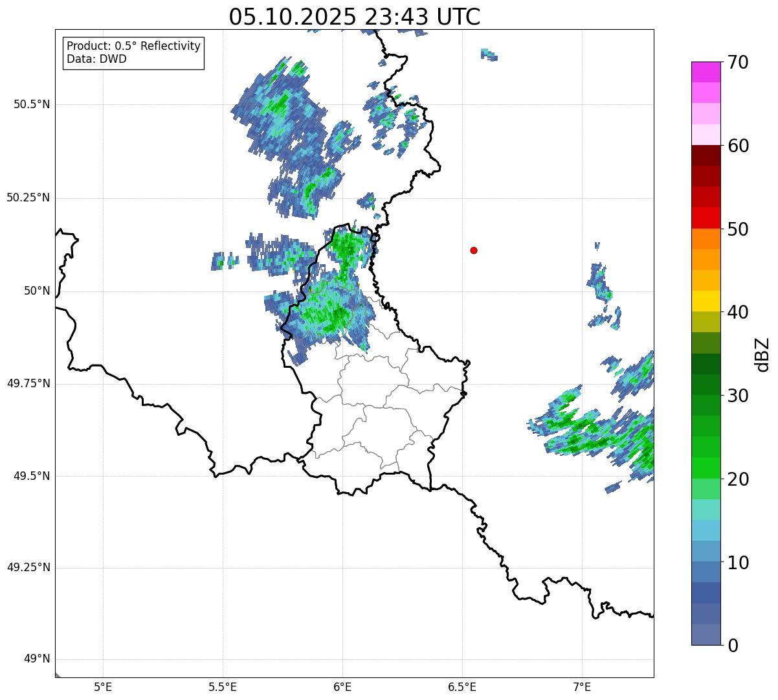778x700 pixels.
Task: Click the 5.5°E longitude label
Action: coord(223,686)
